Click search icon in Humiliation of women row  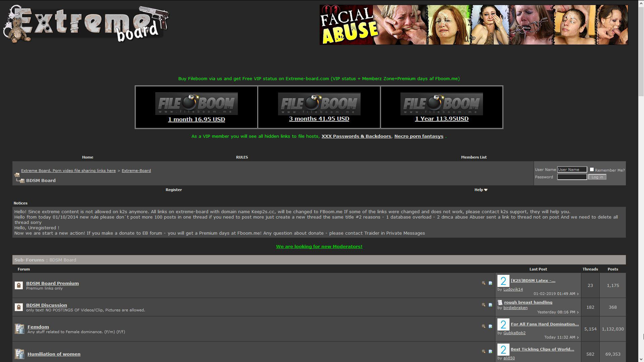[x=484, y=351]
